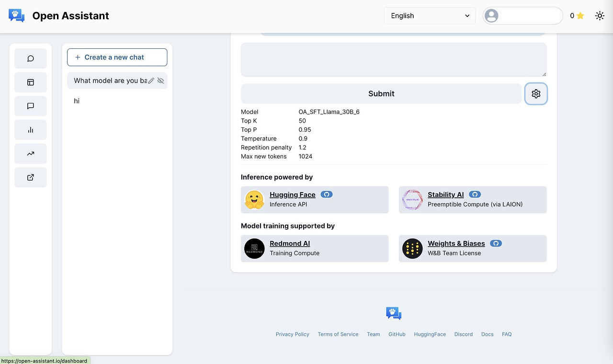The image size is (613, 364).
Task: Click the Hugging Face emoji logo
Action: 254,200
